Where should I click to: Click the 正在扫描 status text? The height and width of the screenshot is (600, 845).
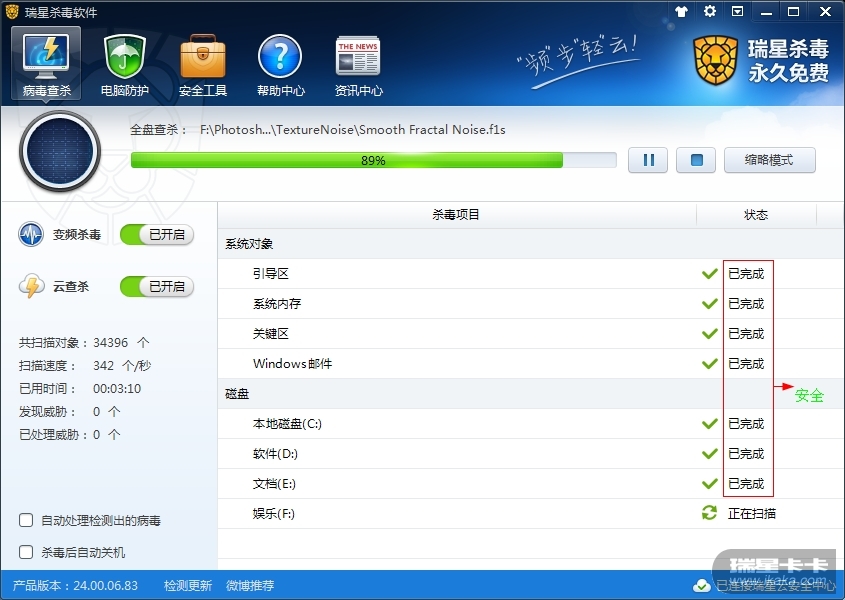[752, 513]
